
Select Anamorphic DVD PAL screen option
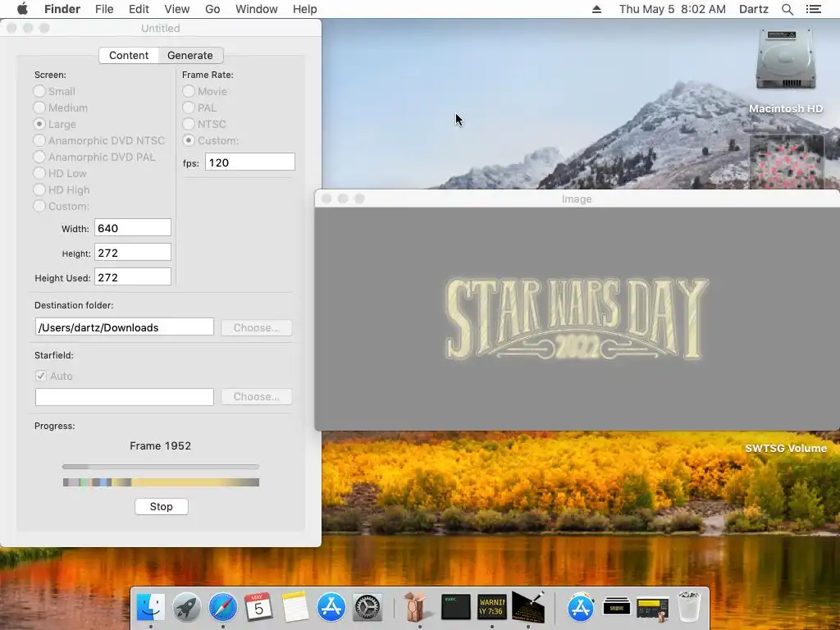click(39, 157)
